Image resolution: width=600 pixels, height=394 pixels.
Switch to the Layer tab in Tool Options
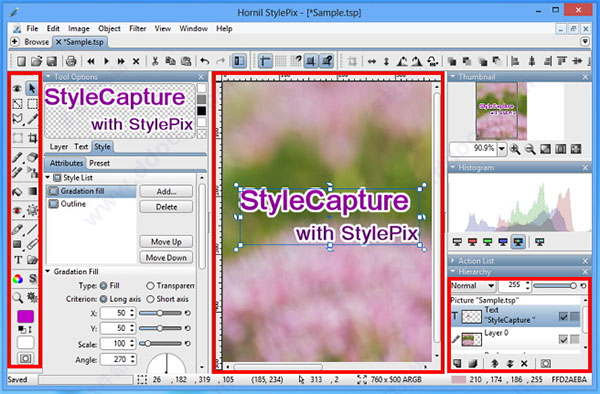[59, 147]
